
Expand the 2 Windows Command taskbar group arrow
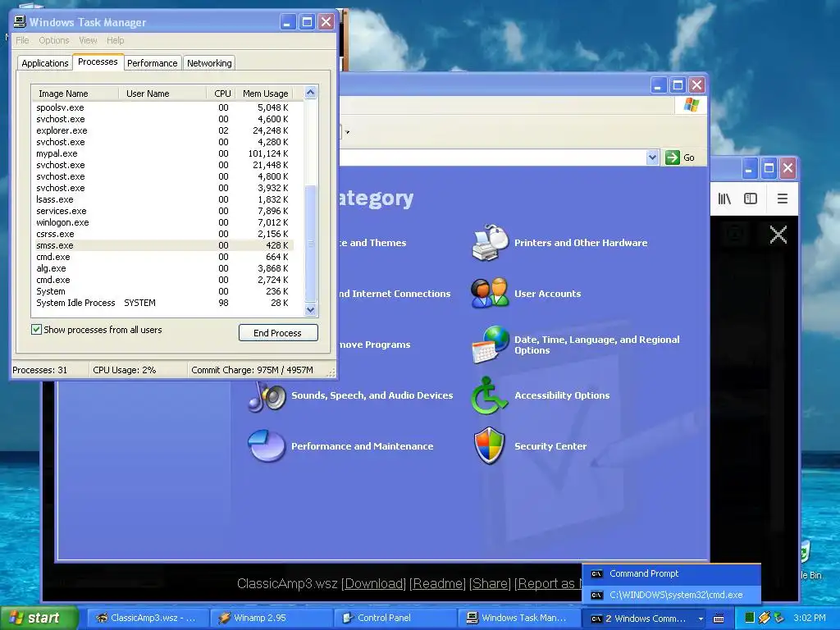click(x=701, y=619)
